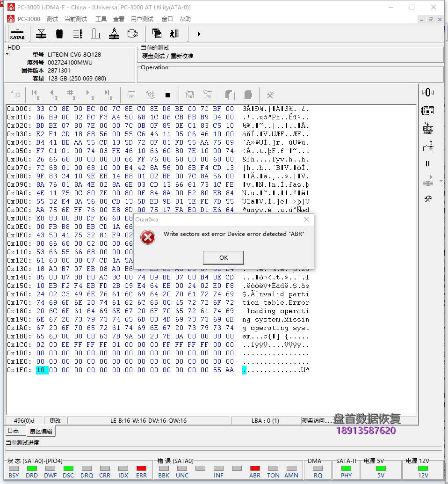Click the green PHY SATA-II indicator

(x=346, y=468)
